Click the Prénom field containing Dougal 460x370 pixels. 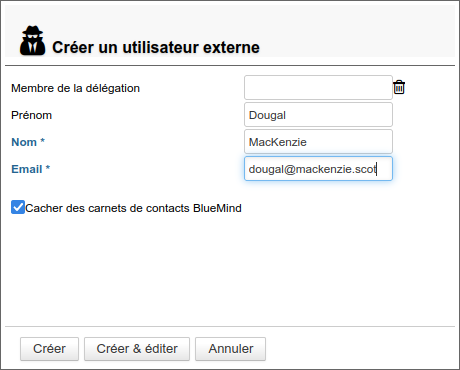click(x=318, y=115)
